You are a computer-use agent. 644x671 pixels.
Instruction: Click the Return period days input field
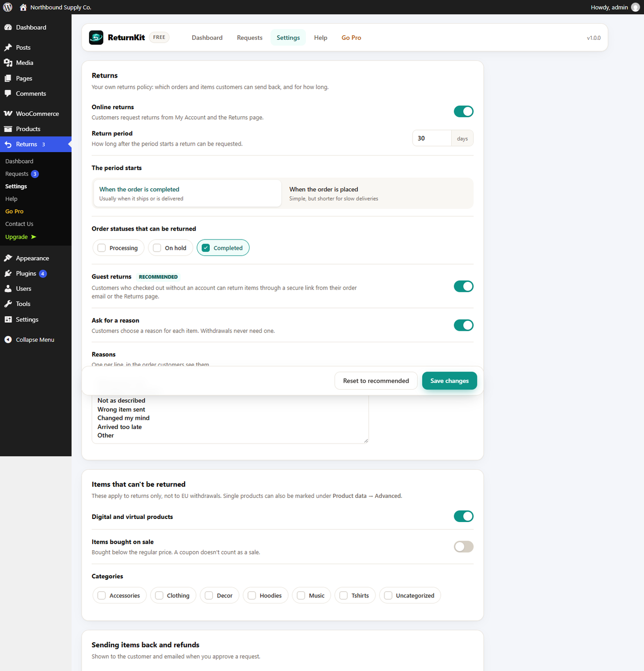(432, 138)
